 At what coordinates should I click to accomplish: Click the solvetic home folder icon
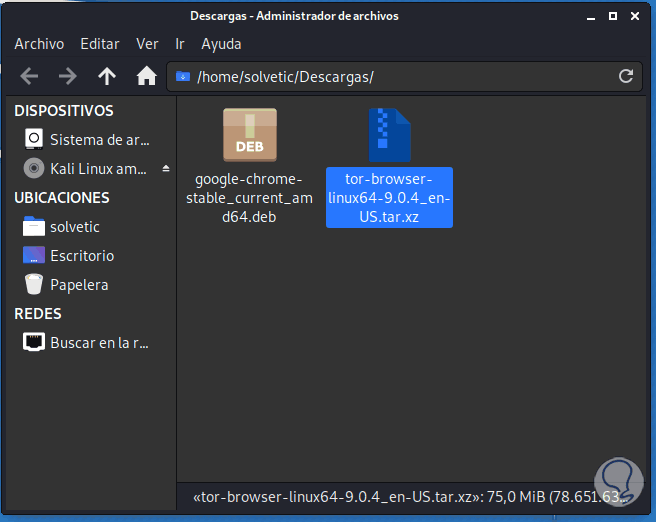click(x=34, y=226)
